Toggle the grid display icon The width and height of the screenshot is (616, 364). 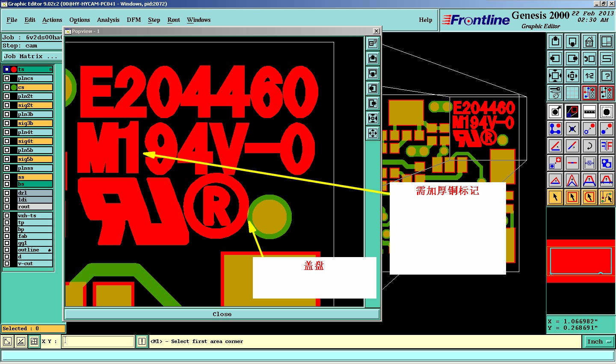pos(572,93)
